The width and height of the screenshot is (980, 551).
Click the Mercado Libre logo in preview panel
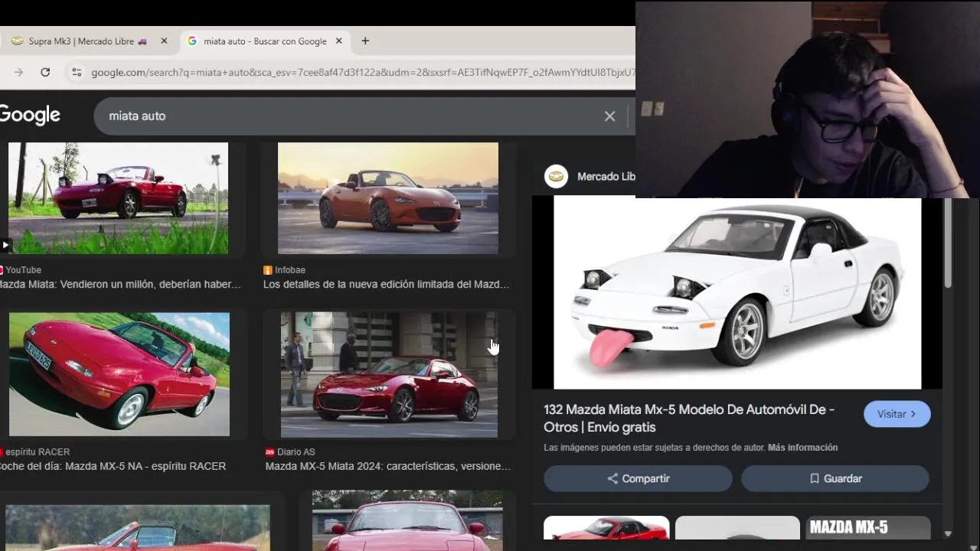[x=556, y=177]
